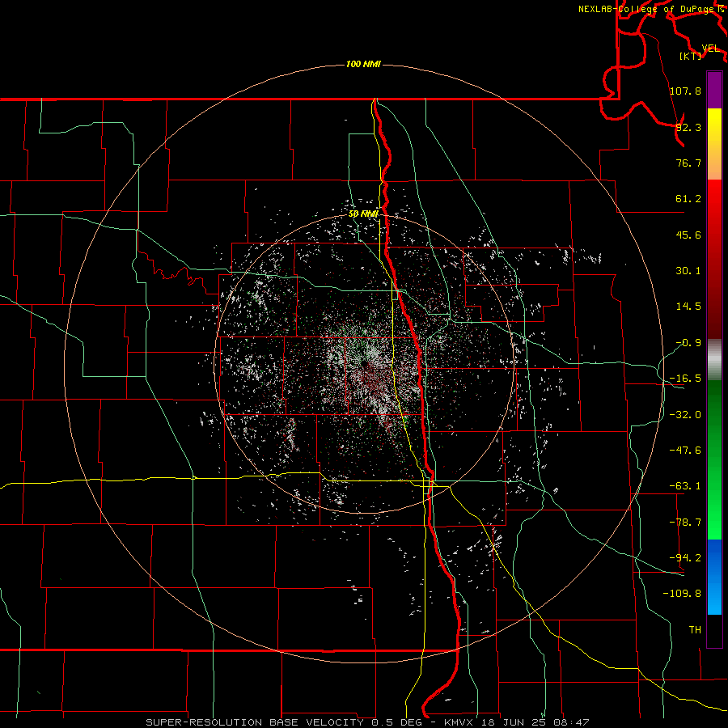This screenshot has width=728, height=728.
Task: Click the 76.7 velocity scale value
Action: click(x=688, y=163)
